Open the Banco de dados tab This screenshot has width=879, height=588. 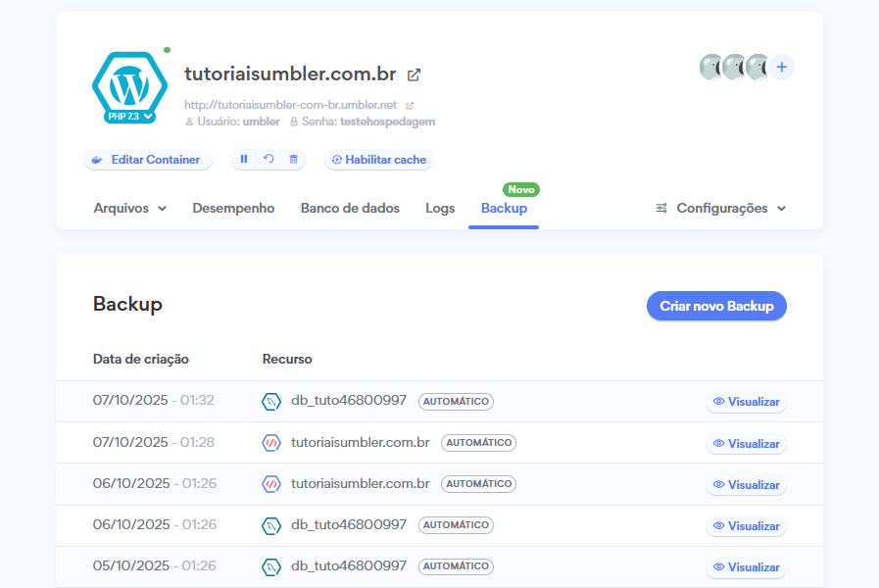(350, 208)
